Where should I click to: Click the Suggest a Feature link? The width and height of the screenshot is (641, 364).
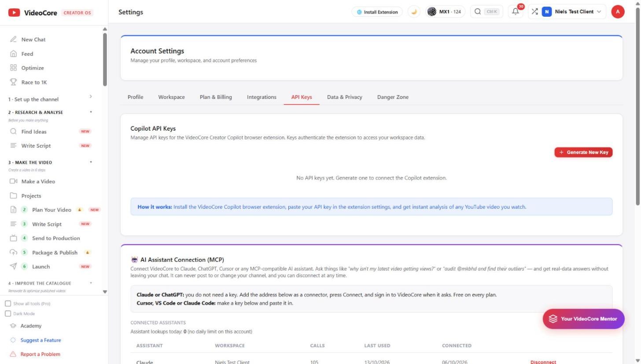tap(35, 340)
